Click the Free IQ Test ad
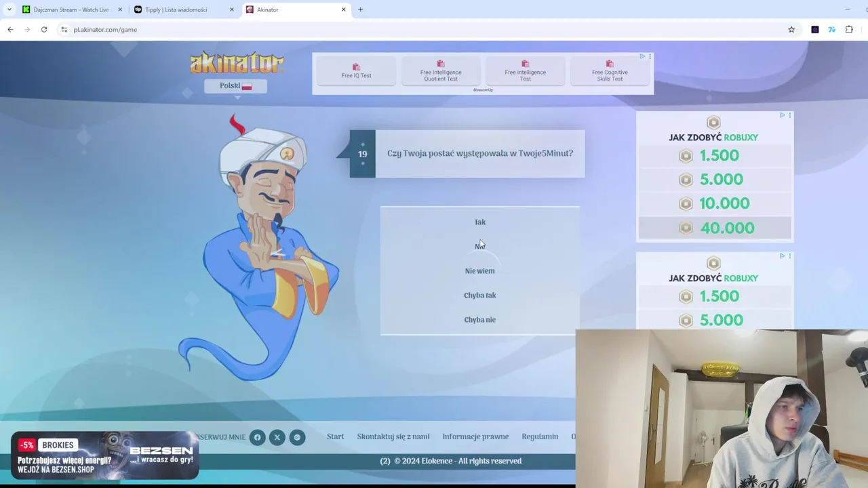 click(356, 71)
